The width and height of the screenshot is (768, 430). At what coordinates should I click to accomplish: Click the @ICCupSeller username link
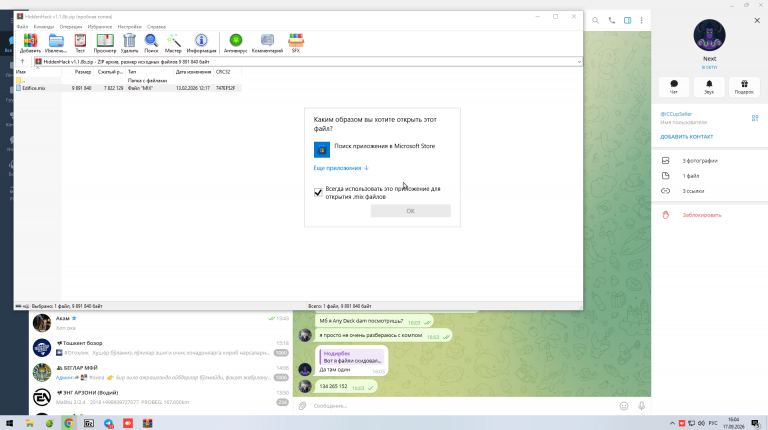point(676,114)
